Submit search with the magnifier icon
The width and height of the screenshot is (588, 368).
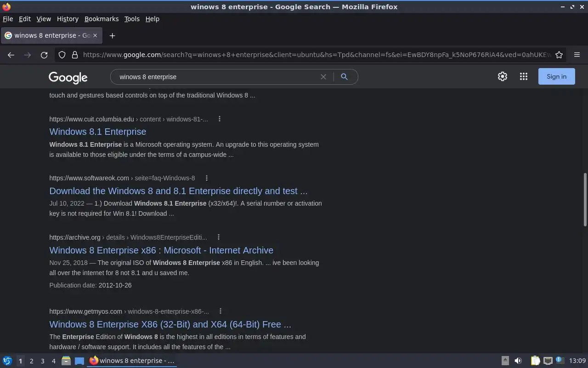(344, 77)
